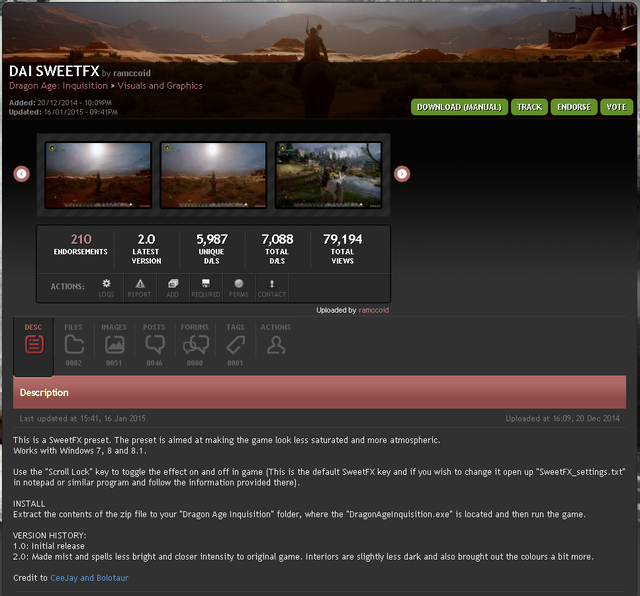Click the DAI SWEETFX mod title
The image size is (640, 596).
click(x=54, y=71)
